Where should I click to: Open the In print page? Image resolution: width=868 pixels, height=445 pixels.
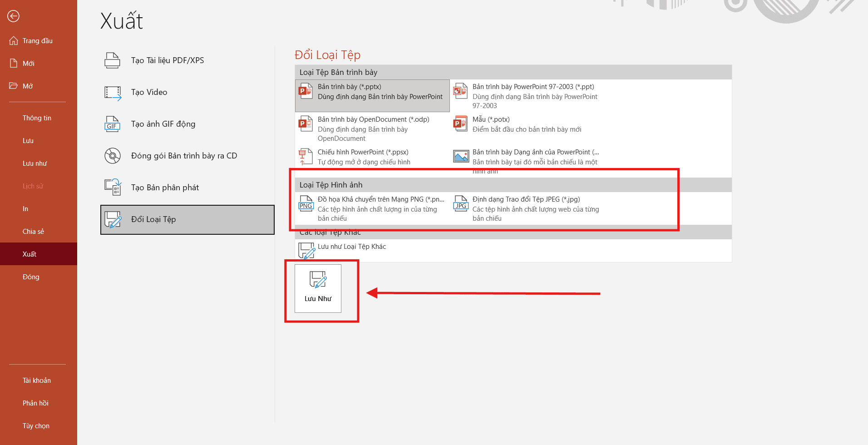[39, 209]
